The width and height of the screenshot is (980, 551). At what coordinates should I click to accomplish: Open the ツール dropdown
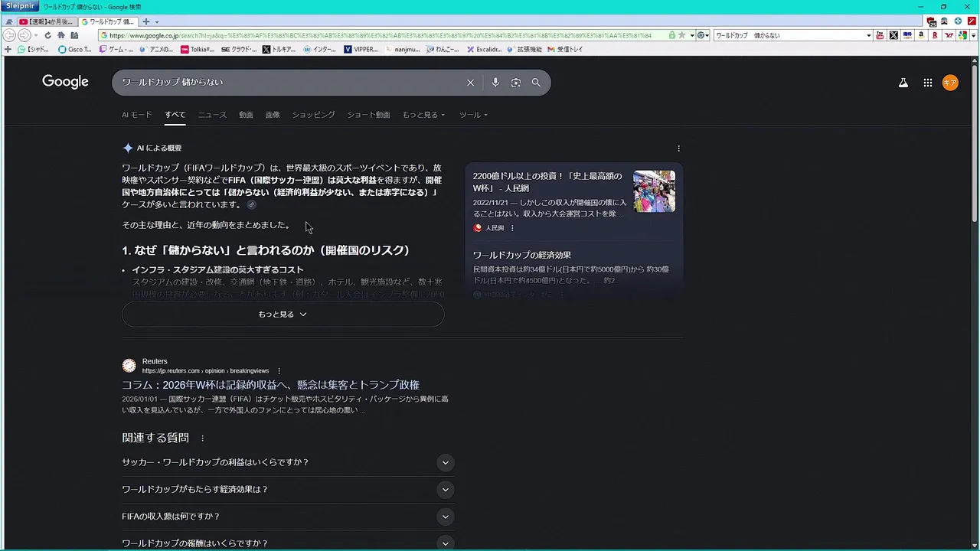[x=473, y=115]
